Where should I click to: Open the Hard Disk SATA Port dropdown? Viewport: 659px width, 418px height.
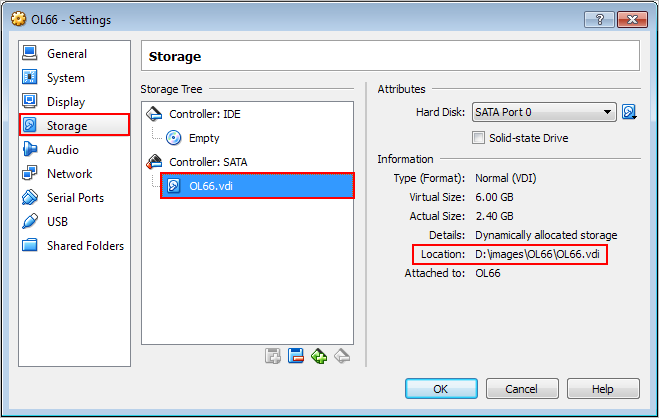click(544, 112)
